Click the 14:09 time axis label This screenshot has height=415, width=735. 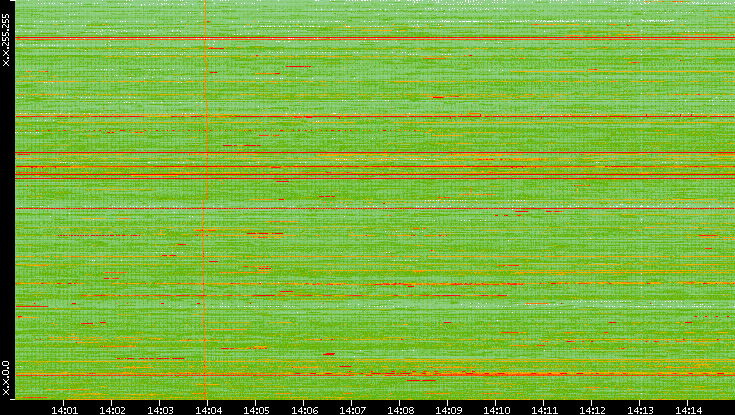coord(448,410)
